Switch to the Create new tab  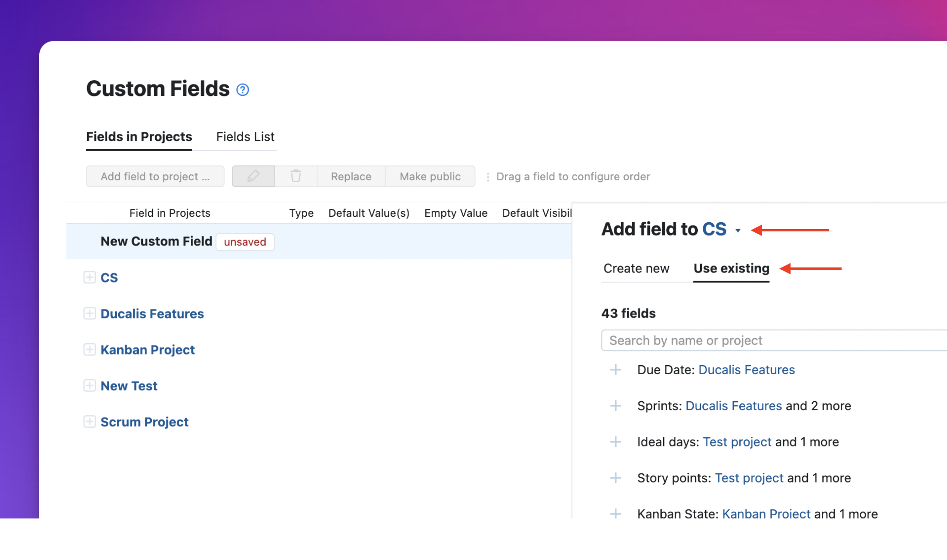(636, 268)
